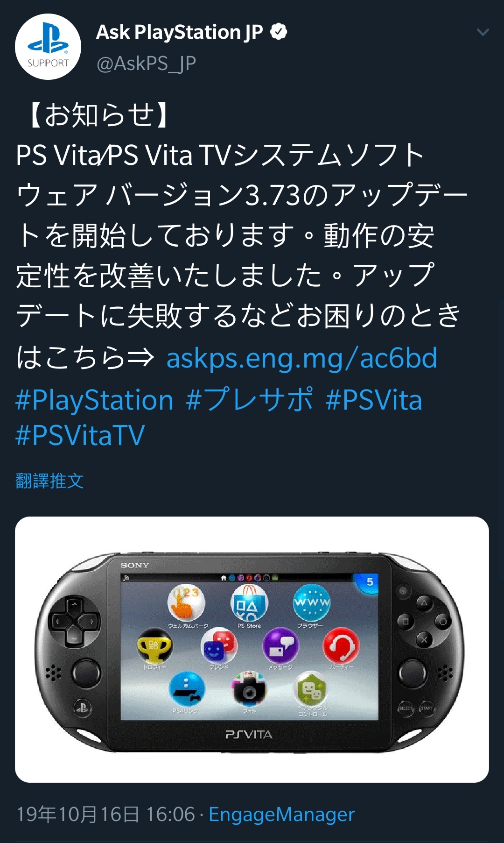Tap 翻譯推文 to translate the tweet
Viewport: 504px width, 843px height.
click(49, 481)
